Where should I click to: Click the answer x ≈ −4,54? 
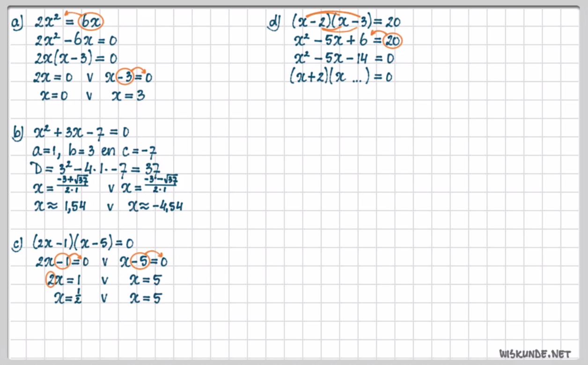155,206
